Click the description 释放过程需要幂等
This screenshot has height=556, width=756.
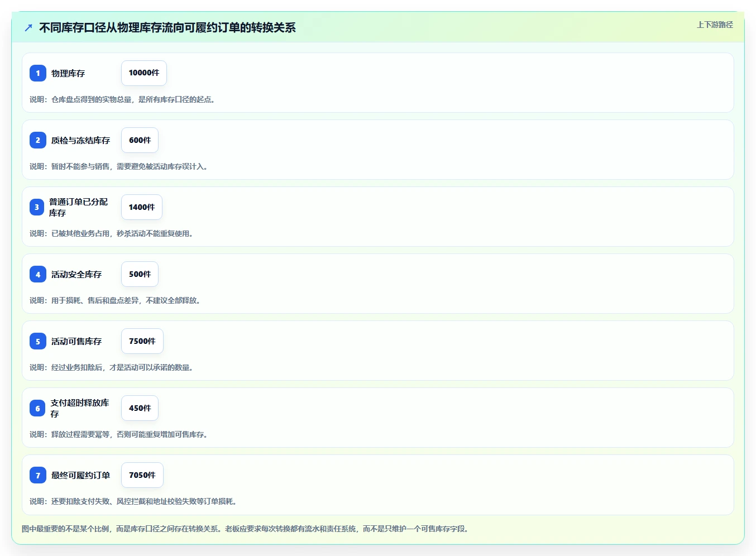pos(119,434)
